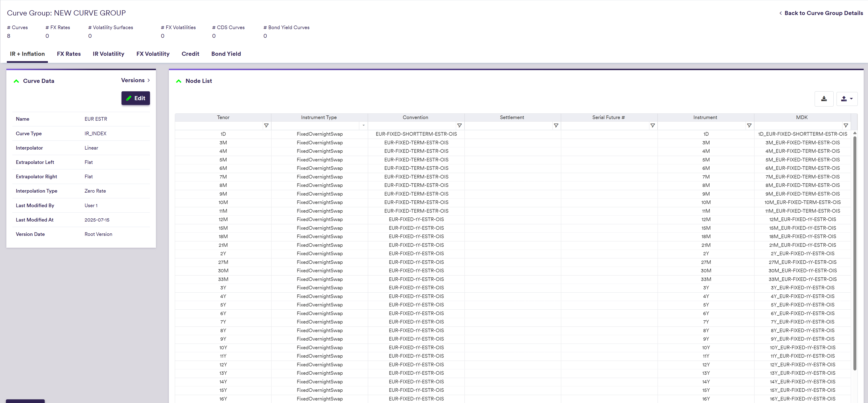Image resolution: width=868 pixels, height=403 pixels.
Task: Open the upload dropdown button
Action: click(x=847, y=99)
